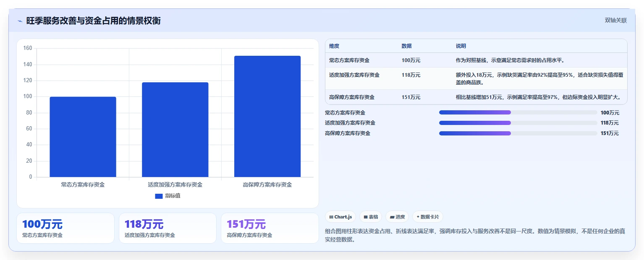This screenshot has width=644, height=260.
Task: Click the 常态方案库存资金 x-axis label
Action: click(83, 185)
